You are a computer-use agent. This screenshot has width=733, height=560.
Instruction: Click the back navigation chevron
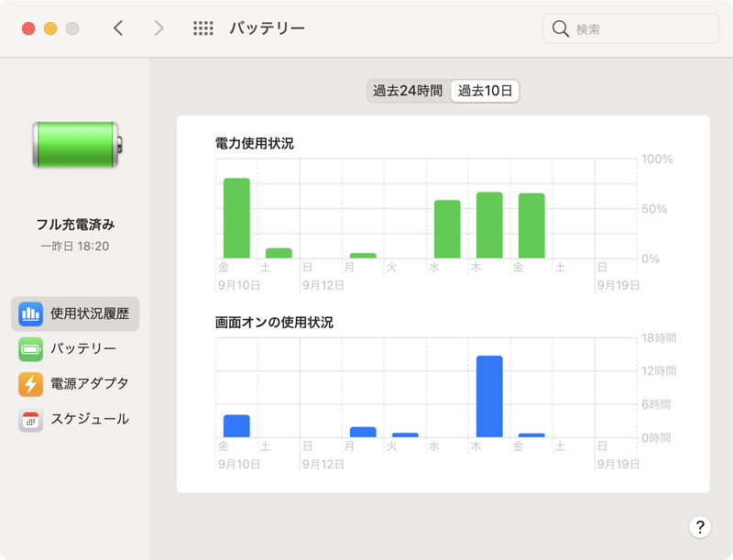tap(118, 27)
